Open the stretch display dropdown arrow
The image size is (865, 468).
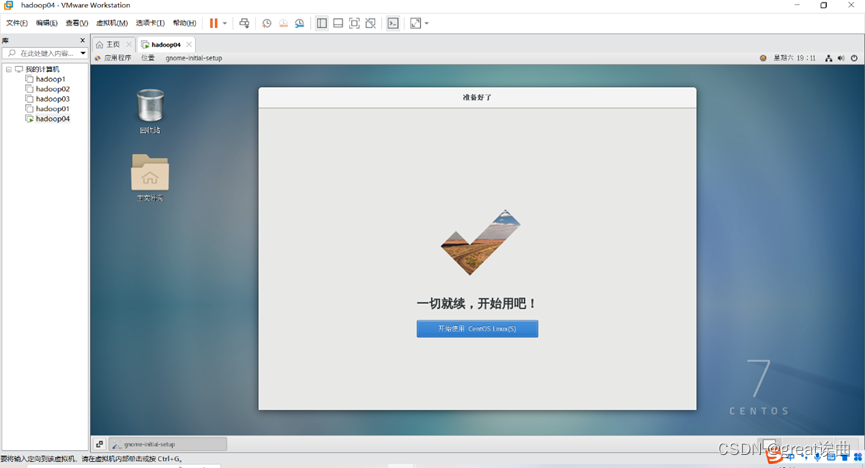point(426,23)
